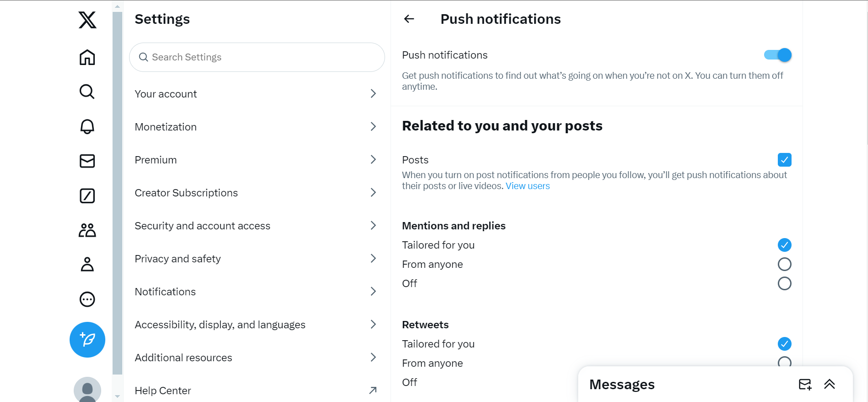Open the Privacy and safety section
Viewport: 868px width, 402px height.
coord(255,259)
